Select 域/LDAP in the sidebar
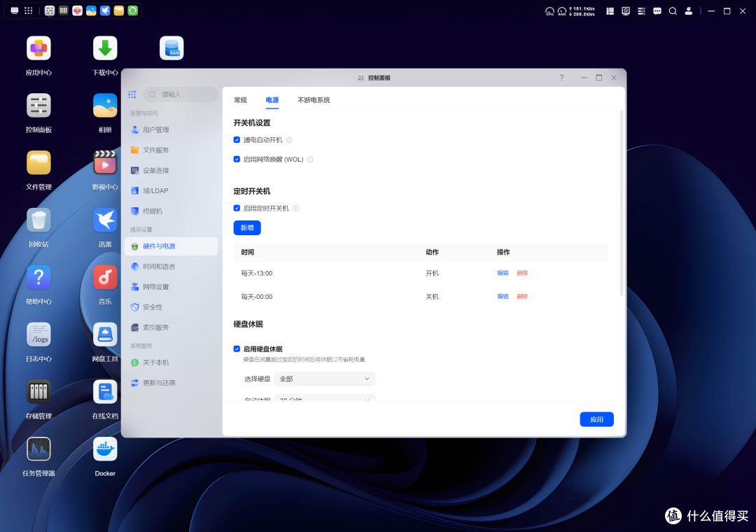 coord(171,190)
